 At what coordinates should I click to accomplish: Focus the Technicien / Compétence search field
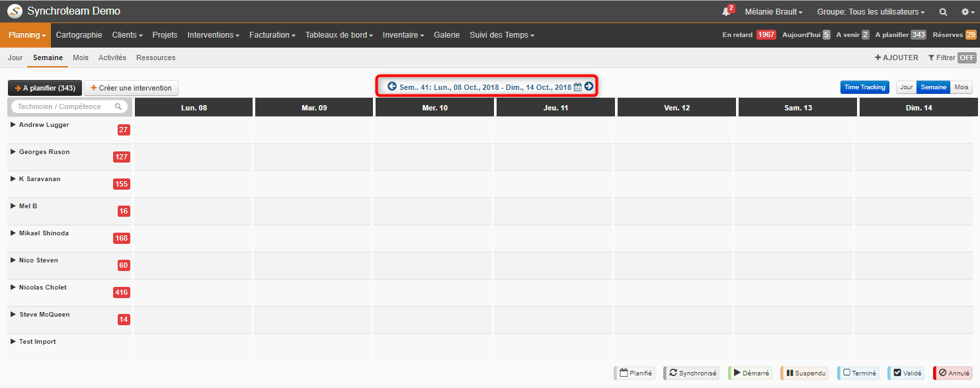pos(69,106)
